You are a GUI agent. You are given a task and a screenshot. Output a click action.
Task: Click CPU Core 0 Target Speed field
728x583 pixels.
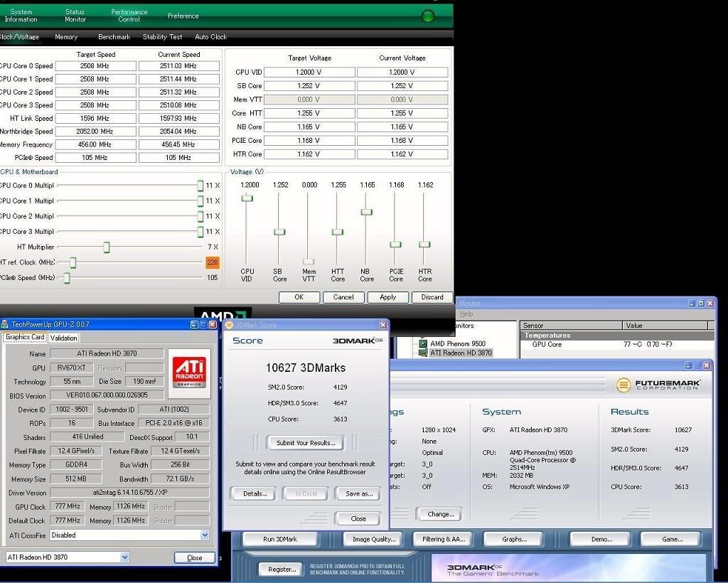(96, 66)
